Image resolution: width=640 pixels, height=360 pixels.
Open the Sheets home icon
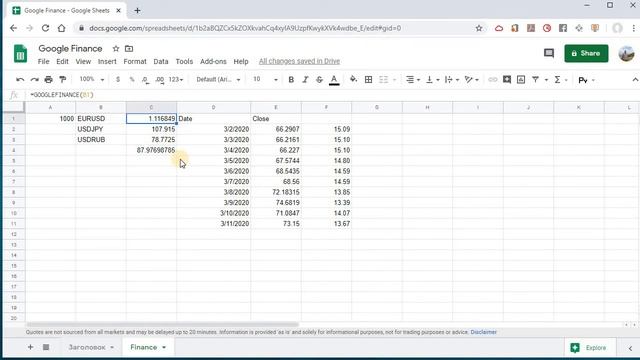20,54
